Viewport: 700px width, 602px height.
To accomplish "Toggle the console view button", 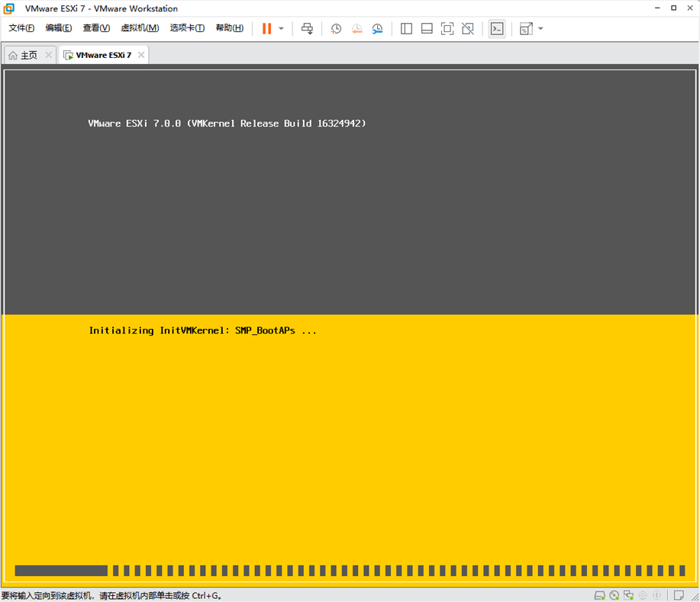I will point(497,28).
